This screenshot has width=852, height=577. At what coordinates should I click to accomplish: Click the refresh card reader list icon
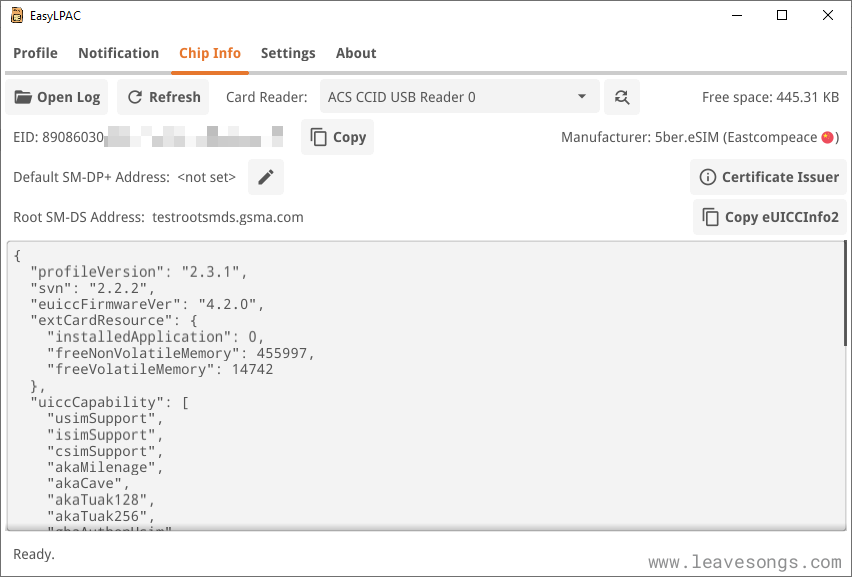pyautogui.click(x=622, y=97)
